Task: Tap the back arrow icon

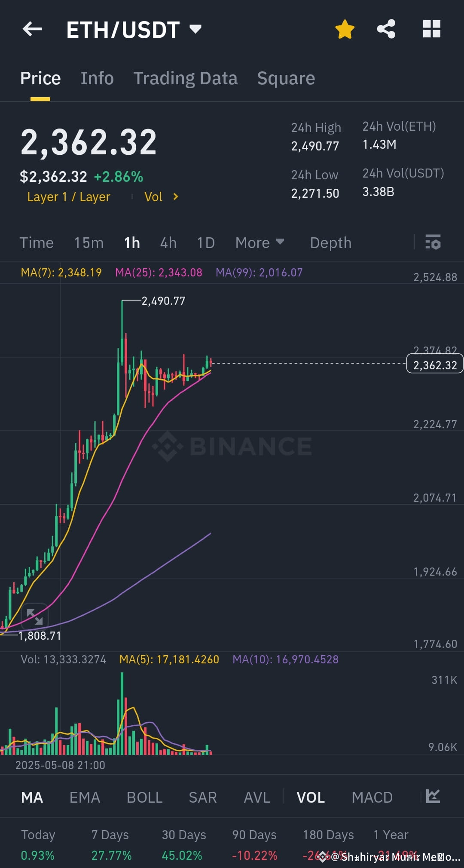Action: (x=32, y=29)
